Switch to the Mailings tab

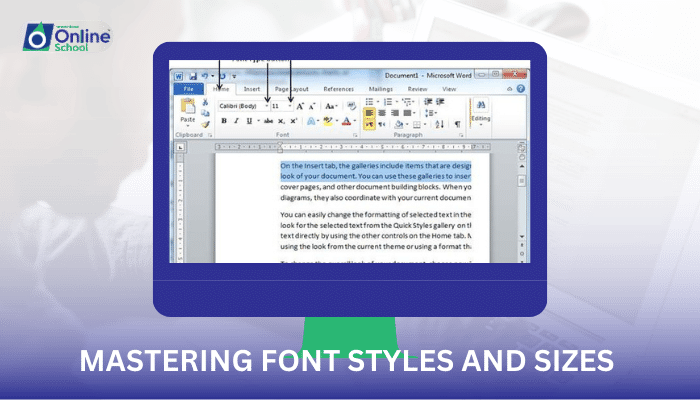click(x=381, y=89)
